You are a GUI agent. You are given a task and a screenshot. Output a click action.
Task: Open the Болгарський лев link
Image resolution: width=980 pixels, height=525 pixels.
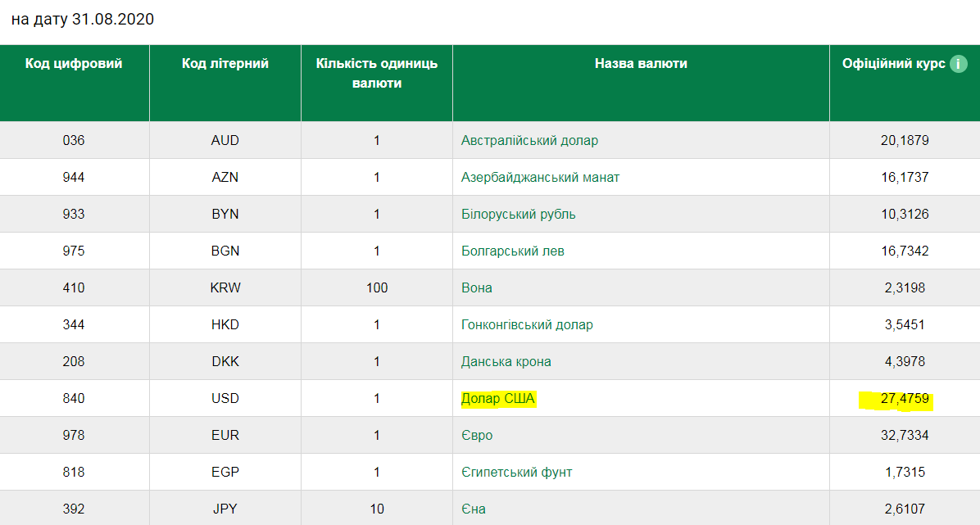tap(512, 251)
